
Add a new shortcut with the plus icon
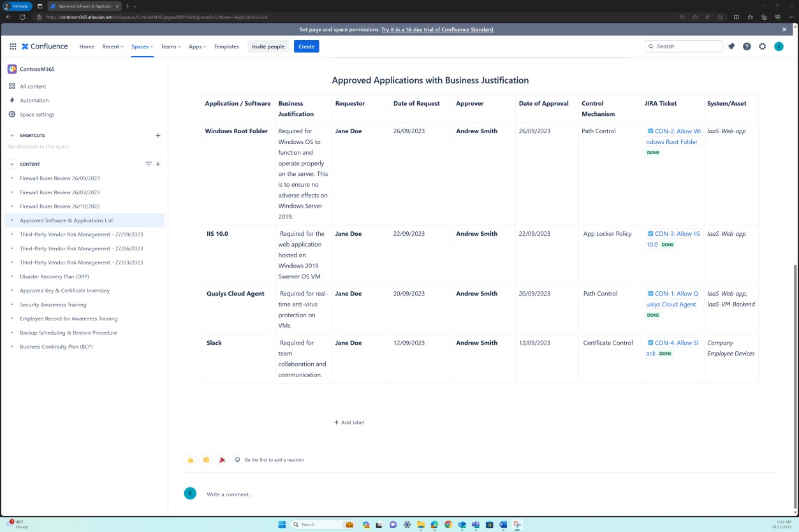pyautogui.click(x=158, y=135)
